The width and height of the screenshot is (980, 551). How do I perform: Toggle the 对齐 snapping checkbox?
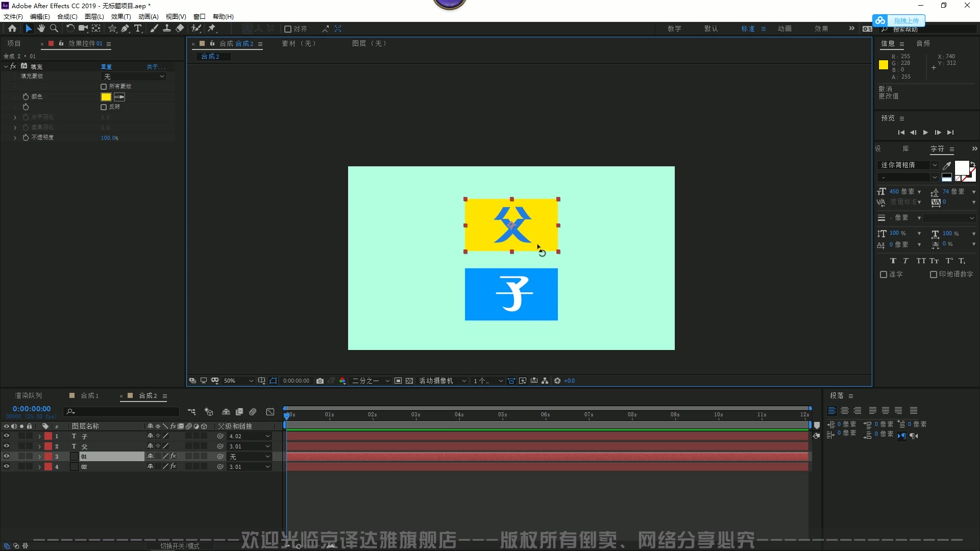pos(288,29)
